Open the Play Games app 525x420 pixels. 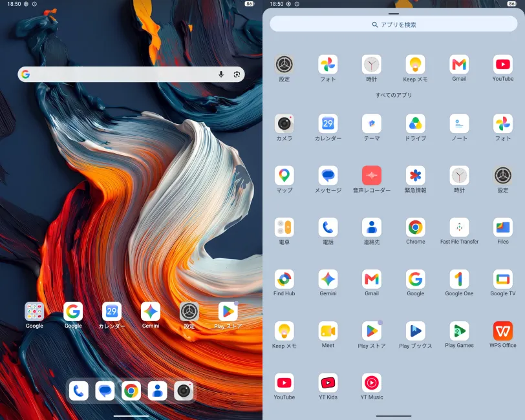459,331
